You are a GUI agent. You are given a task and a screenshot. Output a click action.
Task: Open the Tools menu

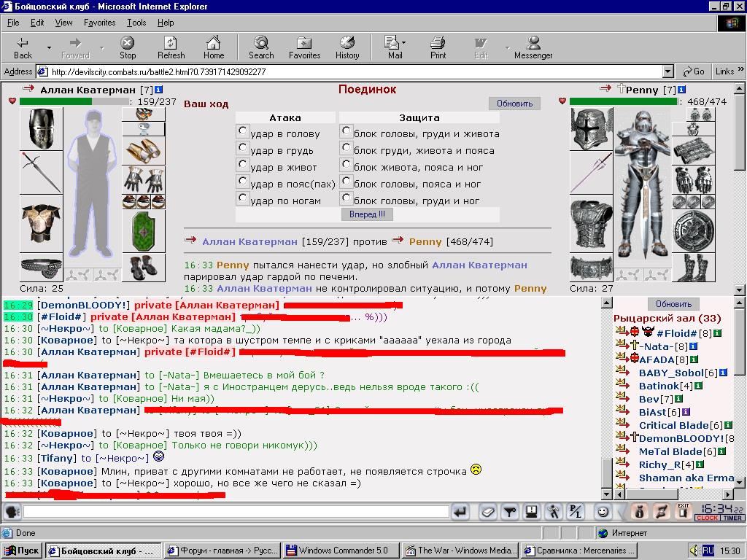tap(136, 23)
